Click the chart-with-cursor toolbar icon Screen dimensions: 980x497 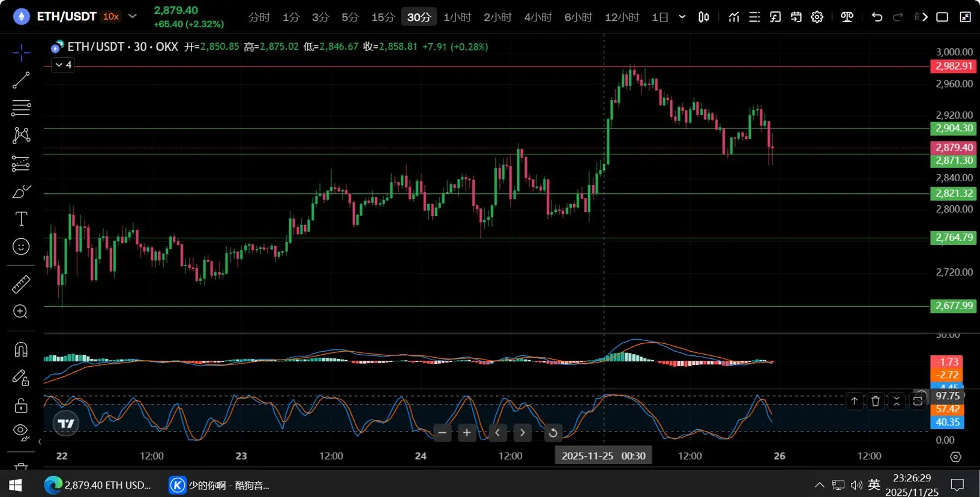775,17
